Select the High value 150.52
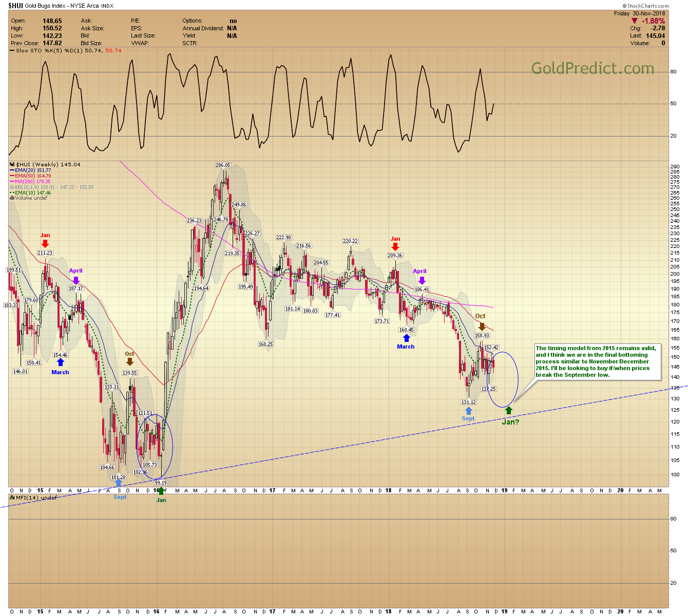Viewport: 688px width, 616px height. [52, 28]
